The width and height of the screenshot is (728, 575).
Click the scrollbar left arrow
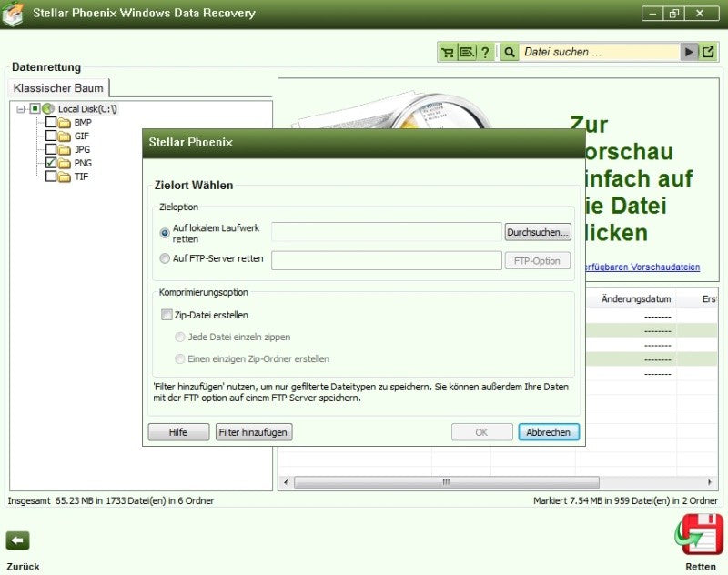point(286,482)
